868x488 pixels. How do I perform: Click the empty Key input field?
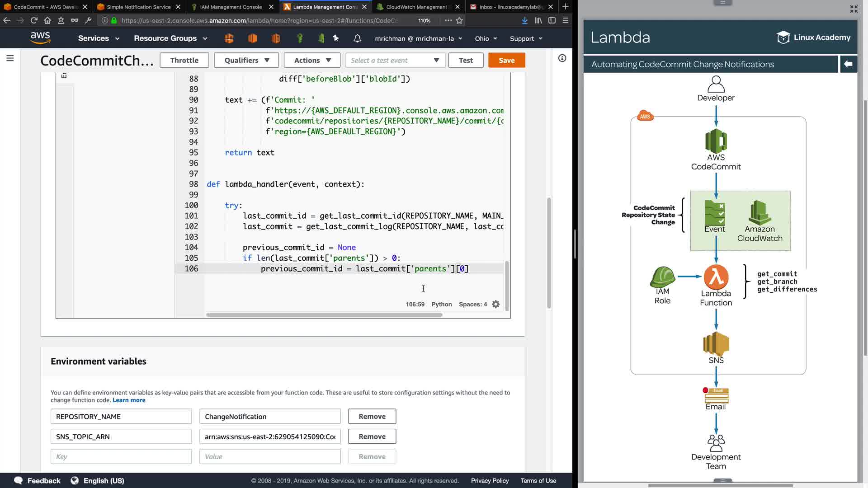(121, 456)
